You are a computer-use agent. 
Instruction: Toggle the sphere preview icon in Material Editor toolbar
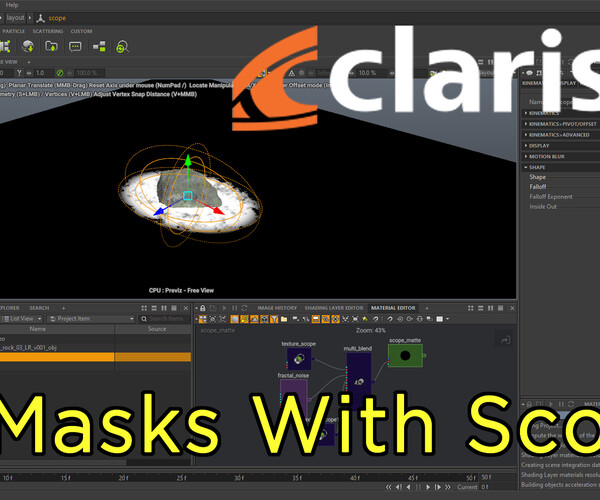(234, 319)
